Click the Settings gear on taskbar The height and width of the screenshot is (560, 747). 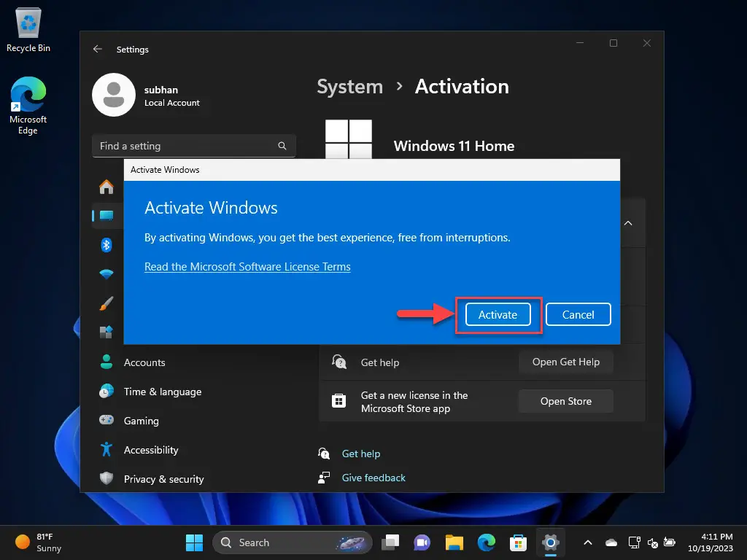550,542
